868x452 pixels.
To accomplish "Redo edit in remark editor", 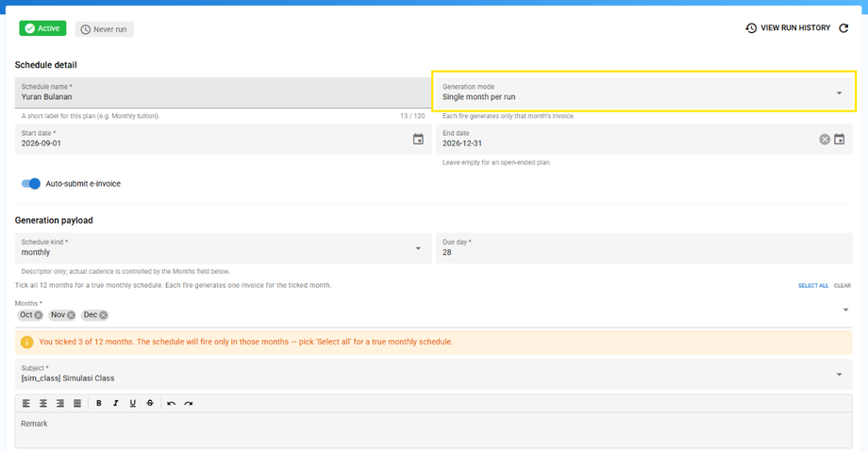I will (x=188, y=403).
